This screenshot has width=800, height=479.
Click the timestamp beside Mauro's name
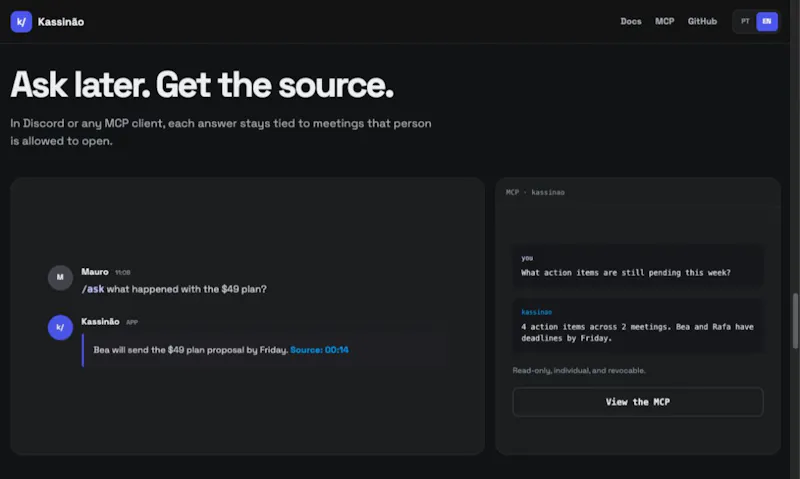[x=122, y=272]
